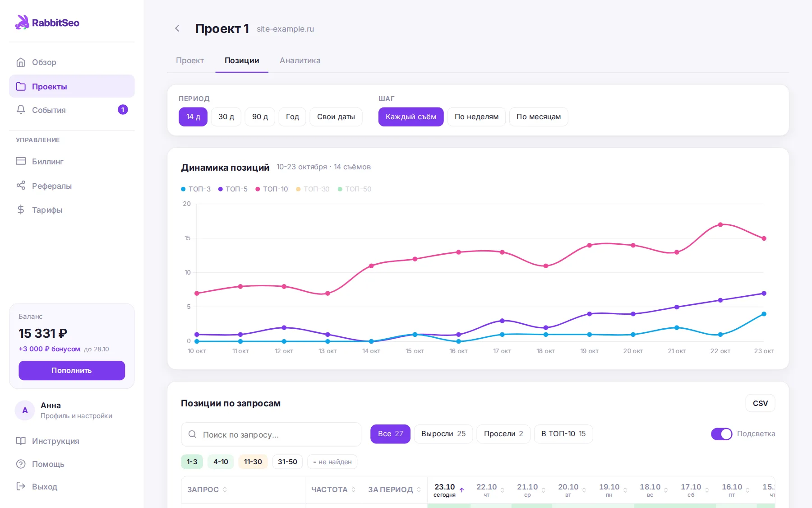Click the RabbitSeo rabbit logo

point(22,22)
